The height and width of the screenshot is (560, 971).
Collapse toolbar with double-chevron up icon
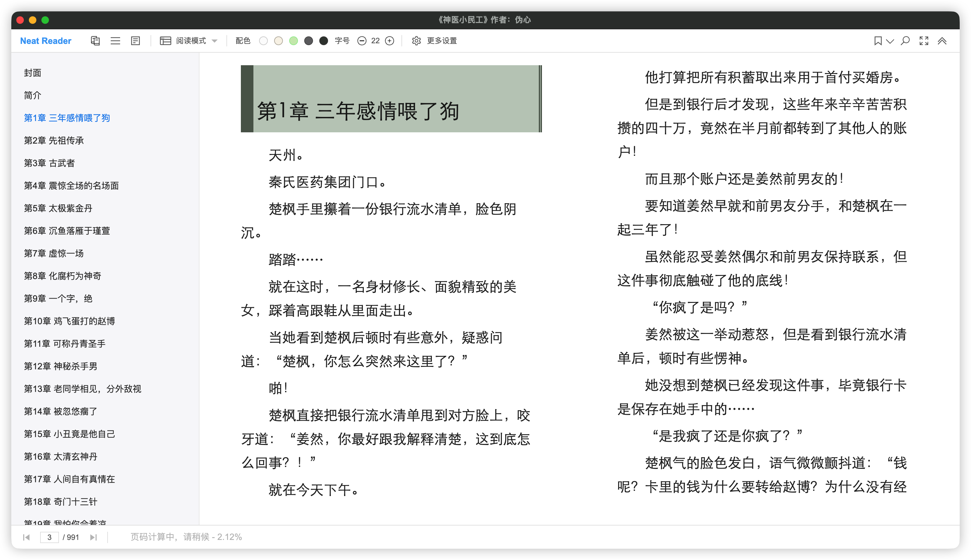coord(942,41)
